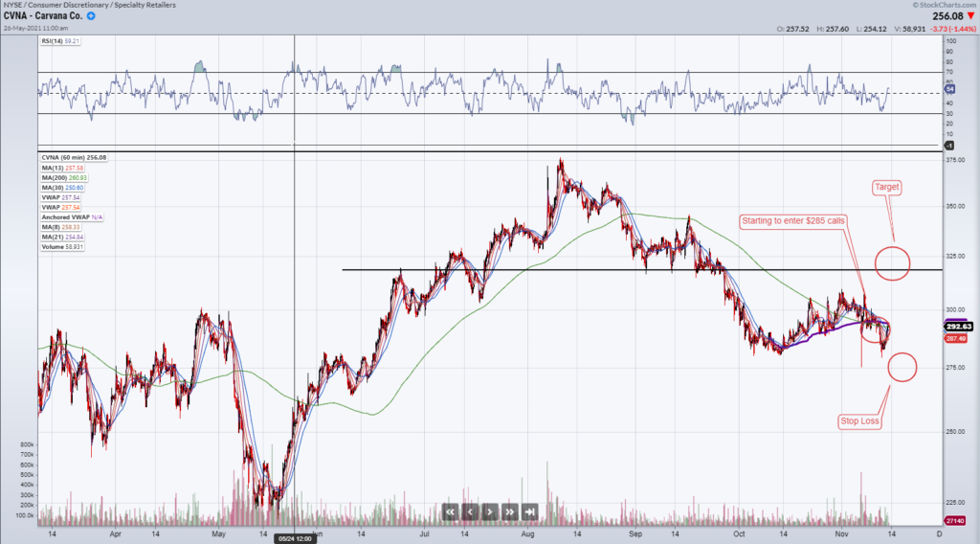Viewport: 980px width, 544px height.
Task: Click the red 27140 volume axis tag
Action: (x=954, y=520)
